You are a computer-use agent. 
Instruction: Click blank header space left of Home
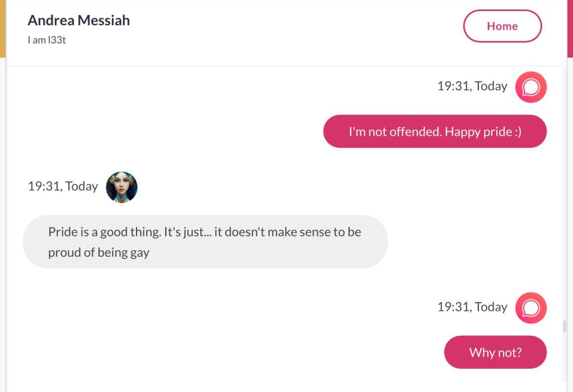point(297,28)
